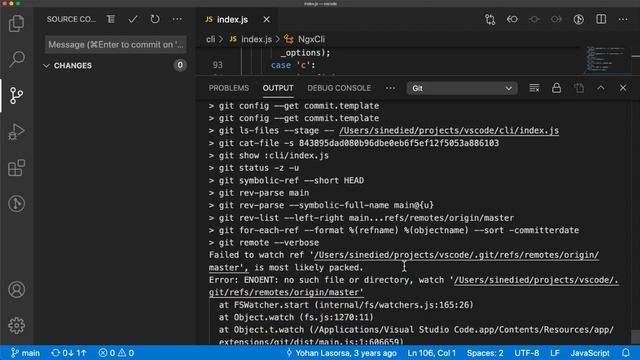Change end of line via LF

(555, 353)
